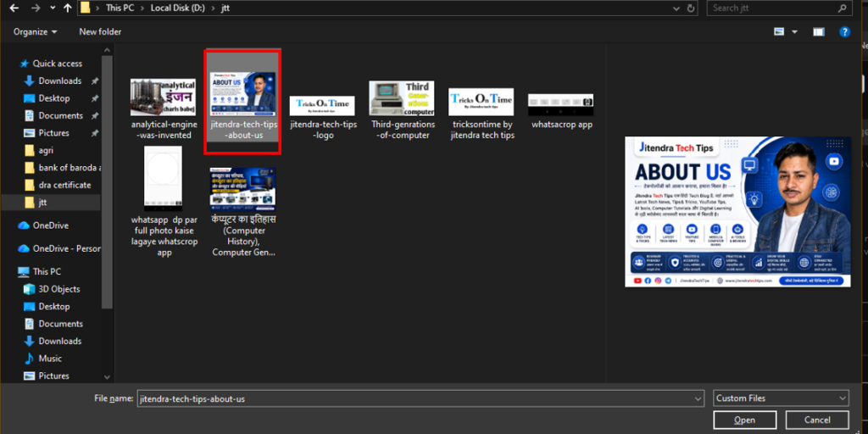
Task: Open recent locations dropdown arrow
Action: pos(52,8)
